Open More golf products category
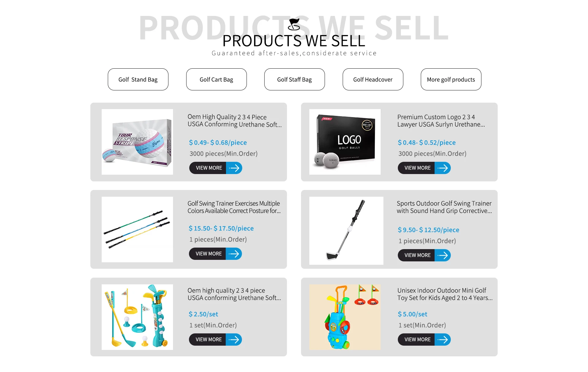 coord(451,79)
